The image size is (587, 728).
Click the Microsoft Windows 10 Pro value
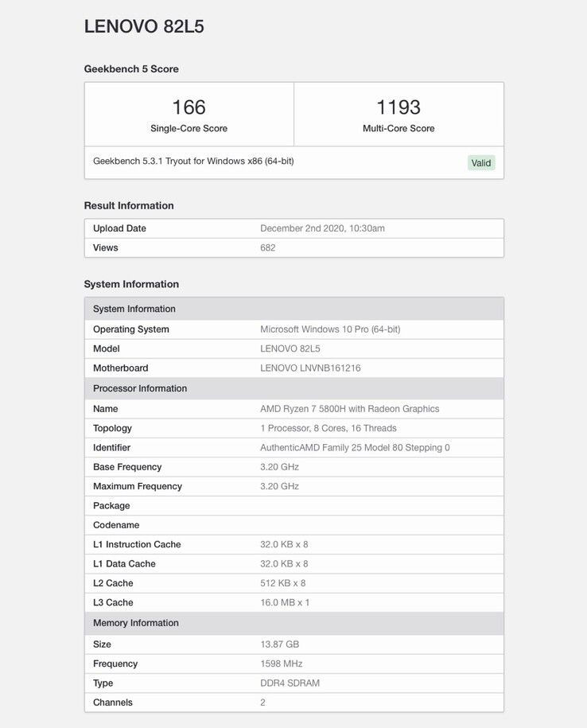330,329
